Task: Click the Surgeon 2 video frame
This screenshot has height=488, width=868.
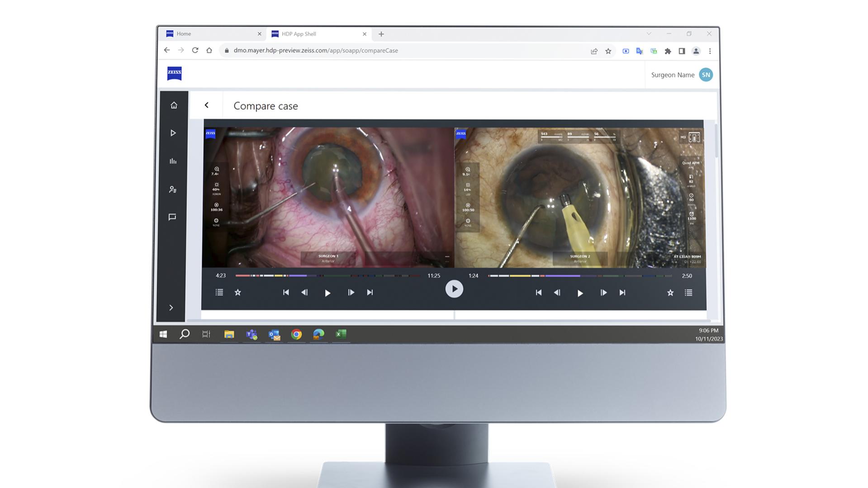Action: tap(580, 197)
